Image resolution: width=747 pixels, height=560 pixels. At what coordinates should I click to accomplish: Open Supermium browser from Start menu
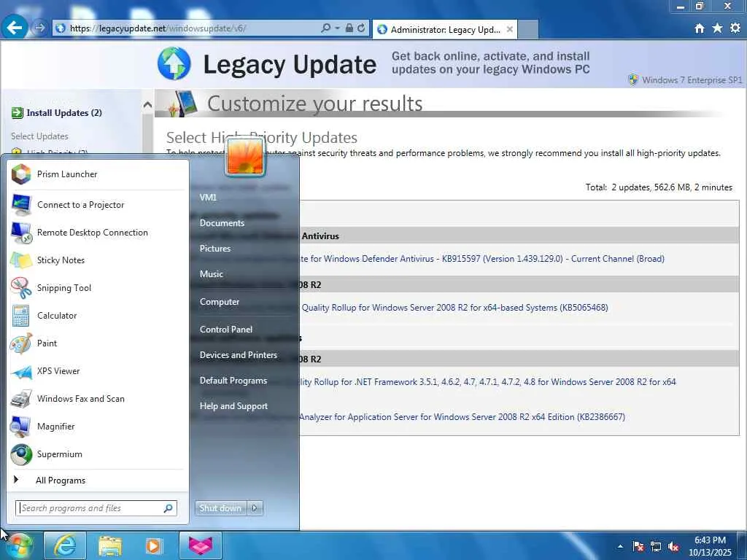point(98,454)
